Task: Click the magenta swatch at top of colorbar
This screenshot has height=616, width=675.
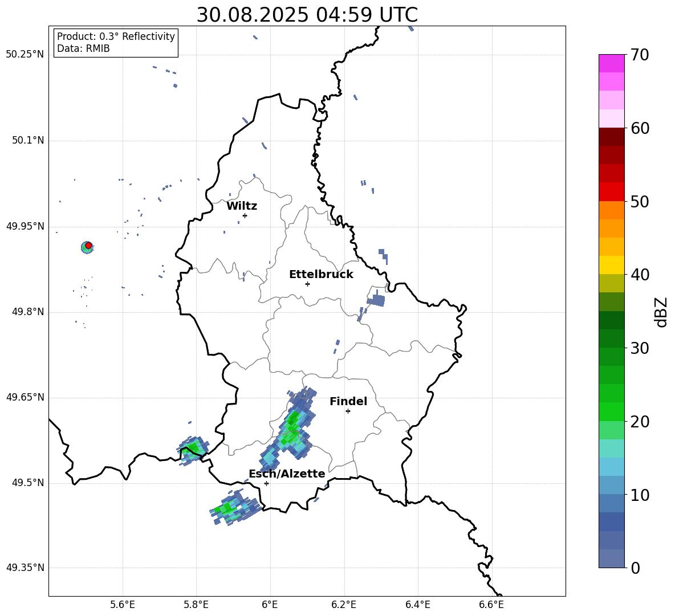Action: click(611, 63)
